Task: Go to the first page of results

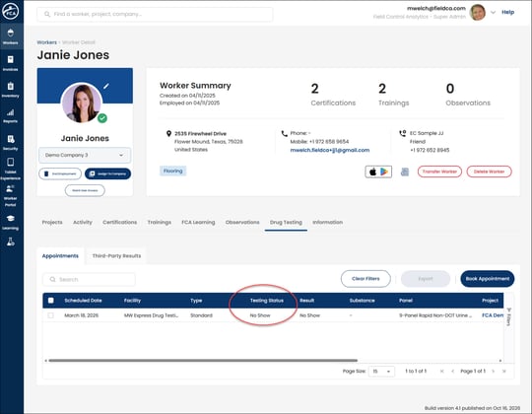Action: [441, 372]
